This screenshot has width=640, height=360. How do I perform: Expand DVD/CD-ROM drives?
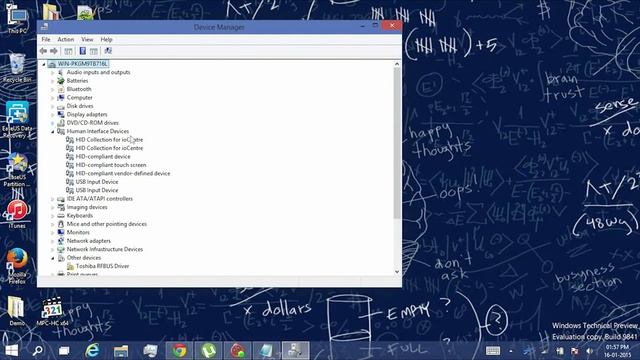coord(53,123)
